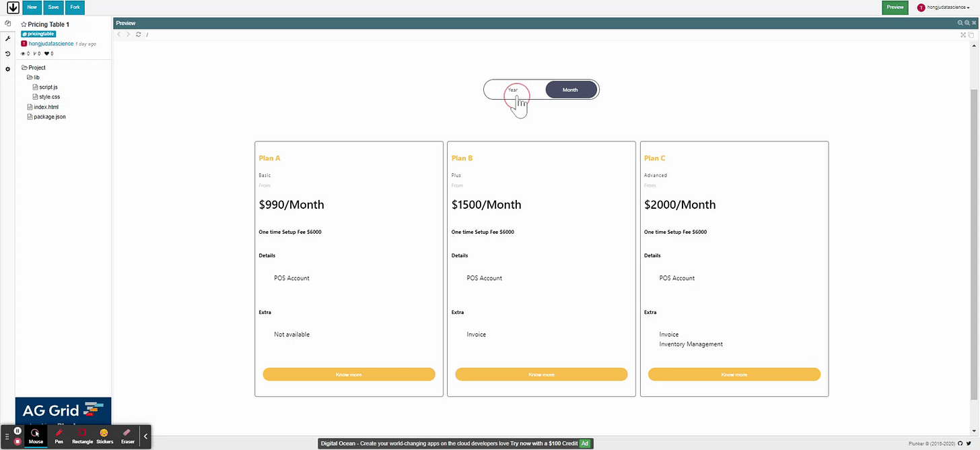Viewport: 980px width, 450px height.
Task: Click the recorder toolbar drag handle
Action: pos(7,437)
